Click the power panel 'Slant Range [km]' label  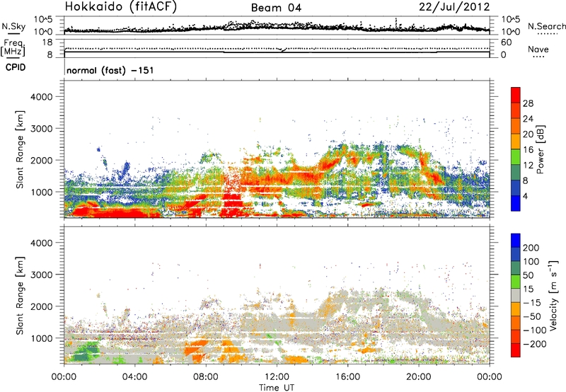pyautogui.click(x=20, y=149)
